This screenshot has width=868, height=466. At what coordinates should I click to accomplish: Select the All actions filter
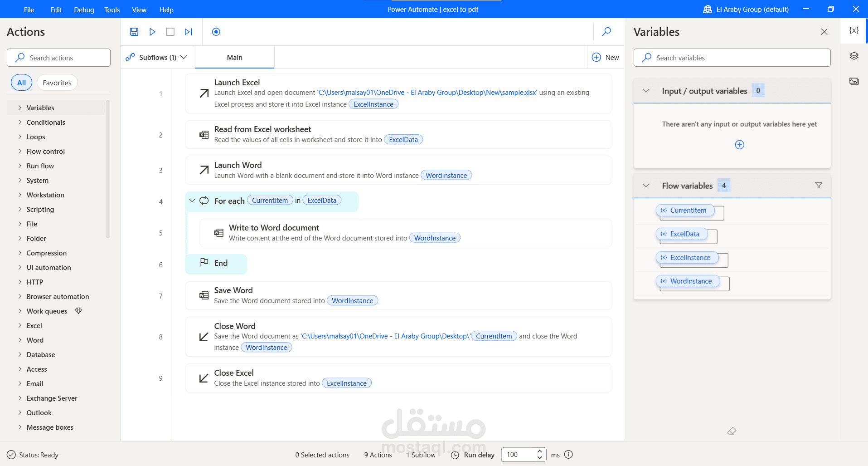[21, 83]
